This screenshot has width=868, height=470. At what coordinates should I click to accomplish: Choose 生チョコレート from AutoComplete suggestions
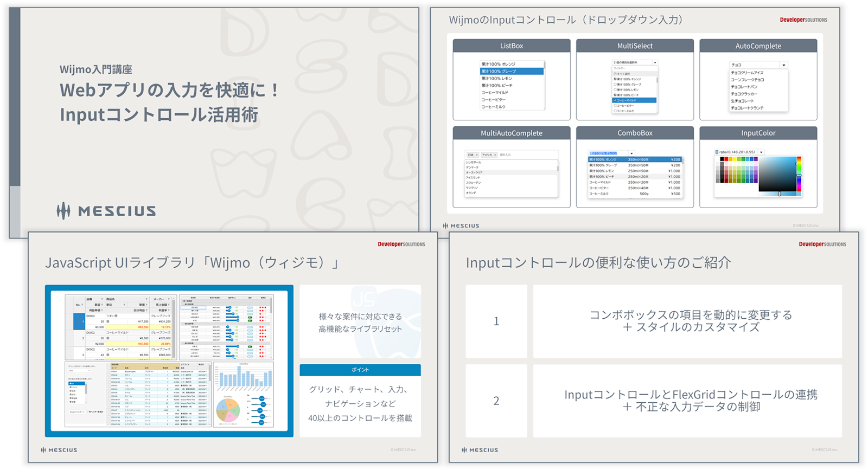tap(758, 101)
